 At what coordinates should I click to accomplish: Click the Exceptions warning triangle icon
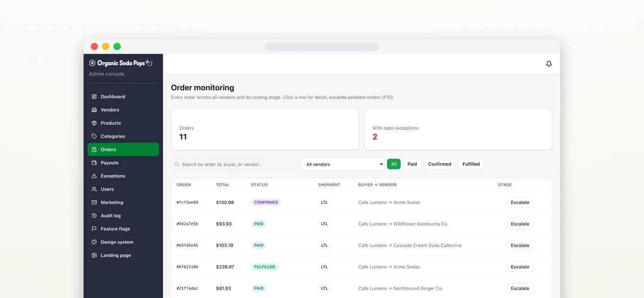click(x=94, y=176)
